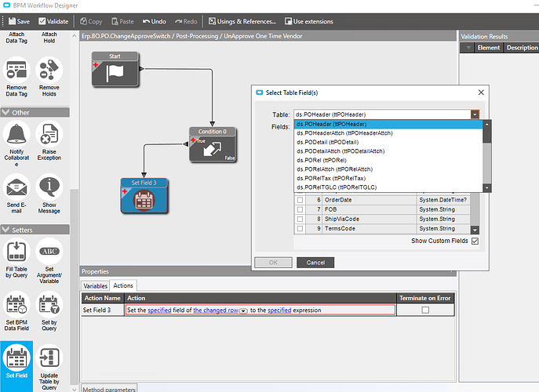The height and width of the screenshot is (392, 539).
Task: Select the Show Message icon
Action: click(x=49, y=187)
